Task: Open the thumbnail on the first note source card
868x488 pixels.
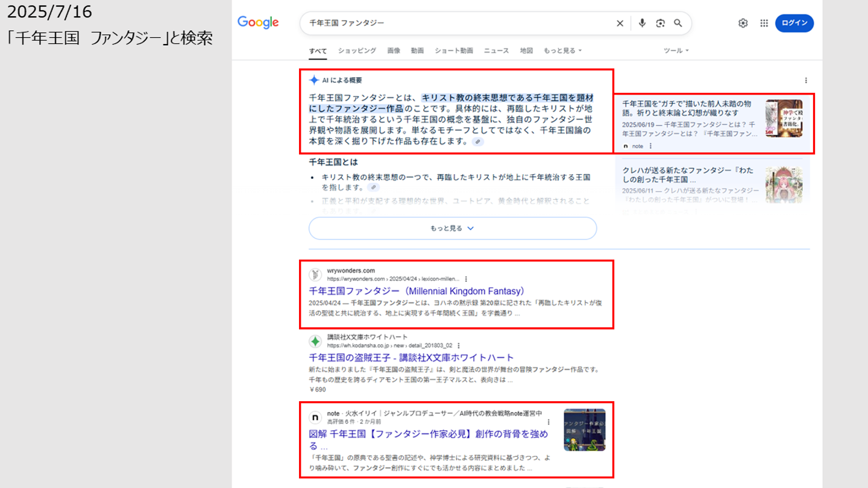Action: click(x=784, y=118)
